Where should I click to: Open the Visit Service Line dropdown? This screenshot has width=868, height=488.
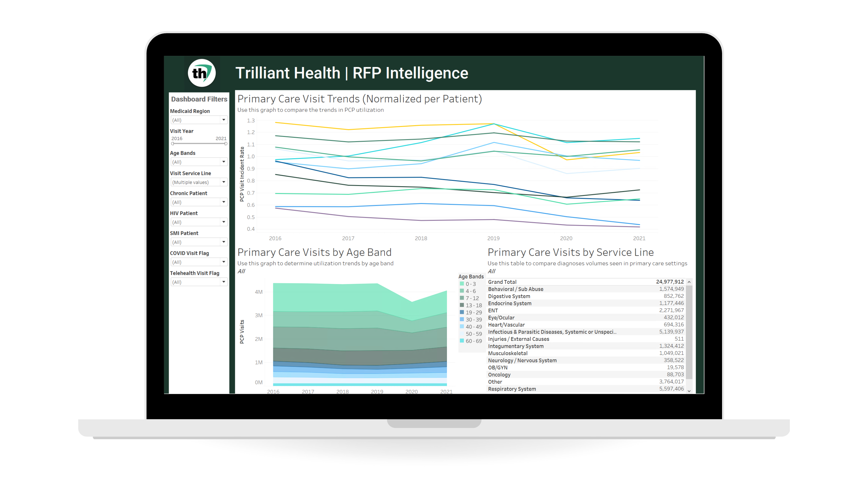tap(199, 182)
